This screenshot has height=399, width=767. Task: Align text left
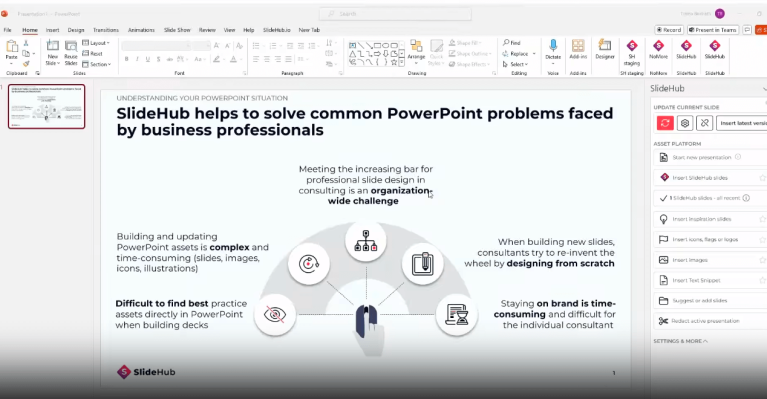pos(256,59)
